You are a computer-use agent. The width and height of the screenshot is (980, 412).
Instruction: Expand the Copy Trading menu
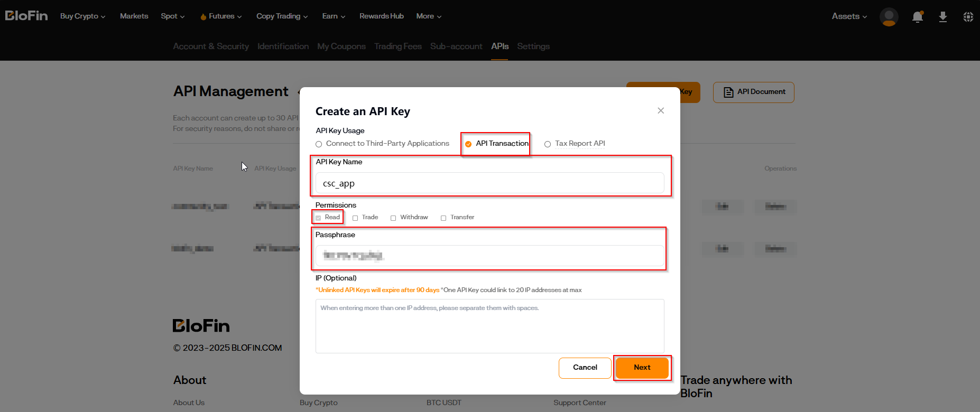click(282, 16)
